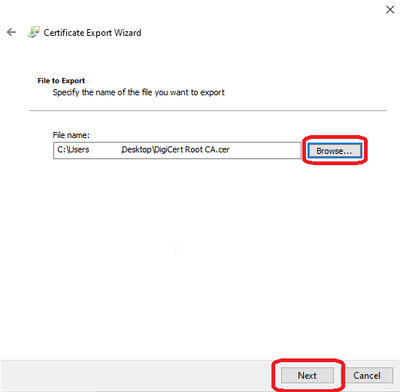Click the empty end of File name box
The image size is (400, 392).
point(265,150)
